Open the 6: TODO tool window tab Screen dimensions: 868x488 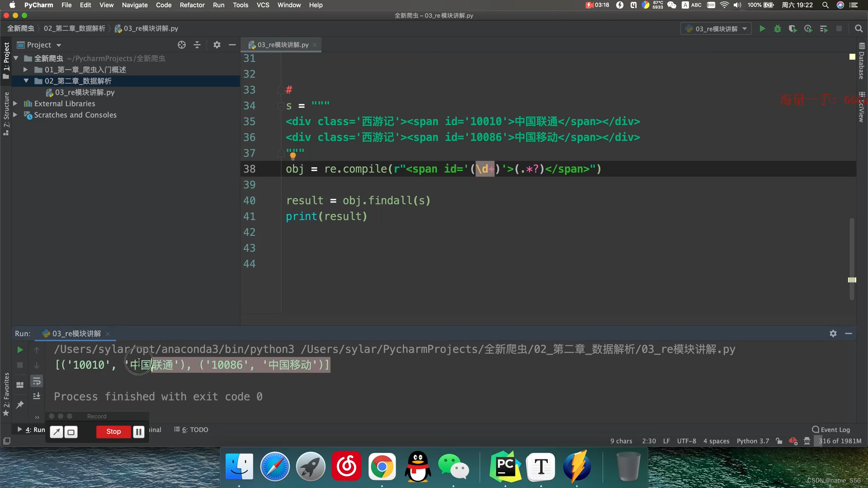coord(191,430)
